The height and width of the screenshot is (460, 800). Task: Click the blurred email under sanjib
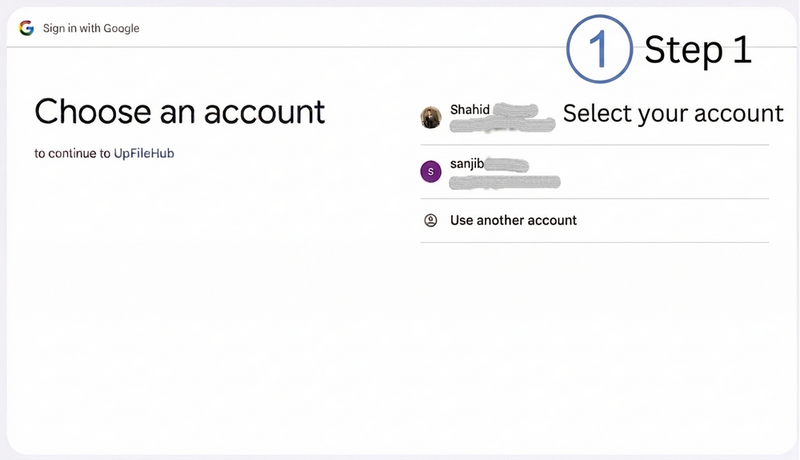[x=504, y=181]
